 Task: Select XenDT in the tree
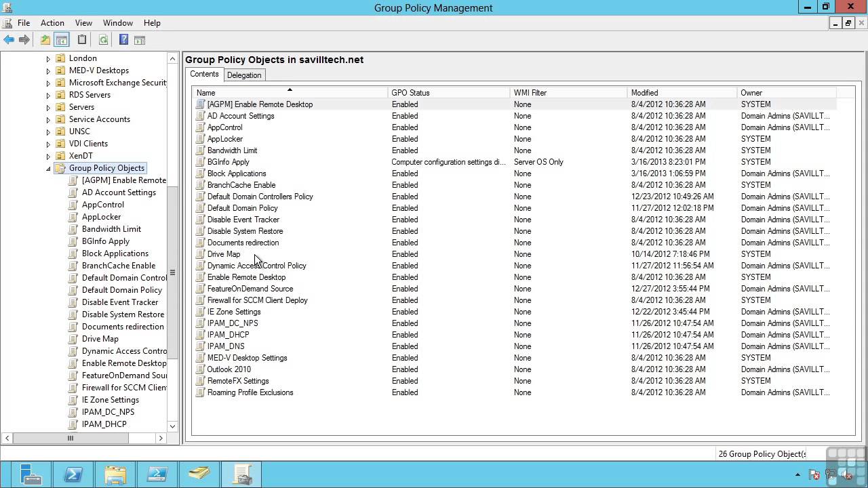[81, 156]
